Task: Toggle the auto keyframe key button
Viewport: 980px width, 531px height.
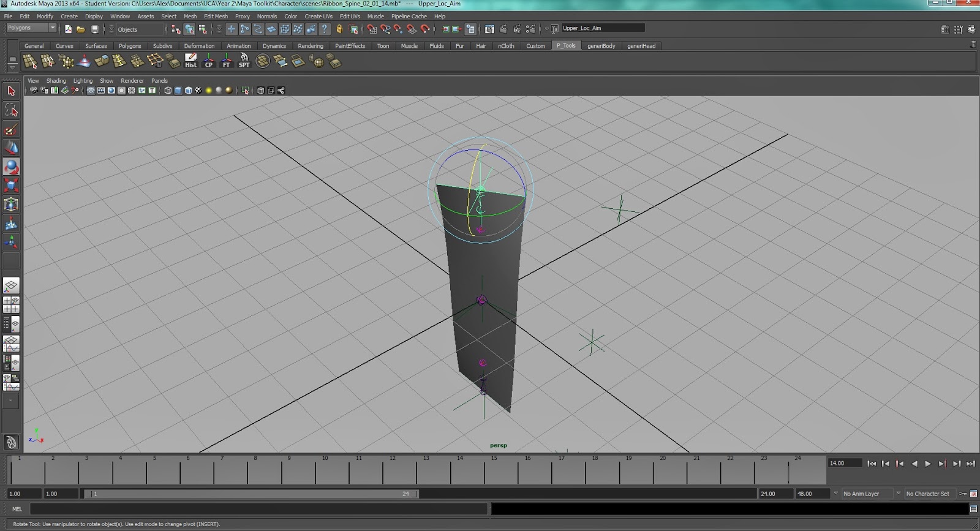Action: 963,494
